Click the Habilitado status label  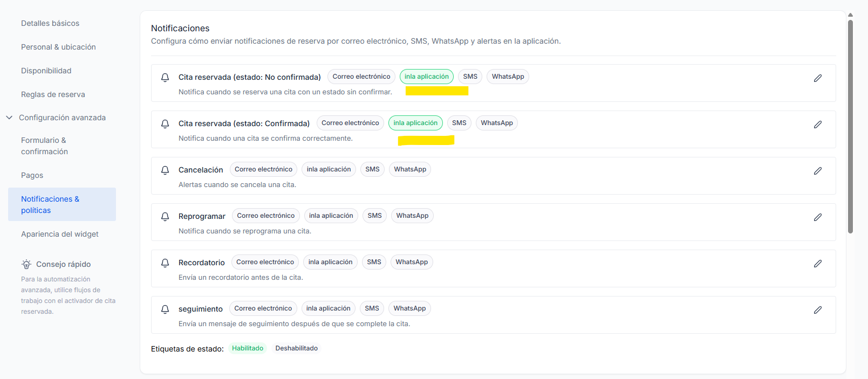248,348
